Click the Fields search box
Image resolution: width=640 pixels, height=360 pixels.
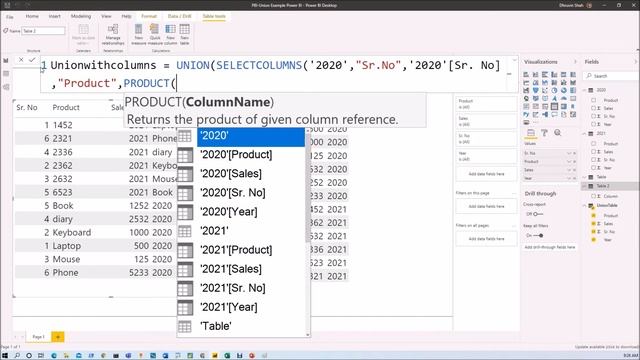click(x=610, y=76)
